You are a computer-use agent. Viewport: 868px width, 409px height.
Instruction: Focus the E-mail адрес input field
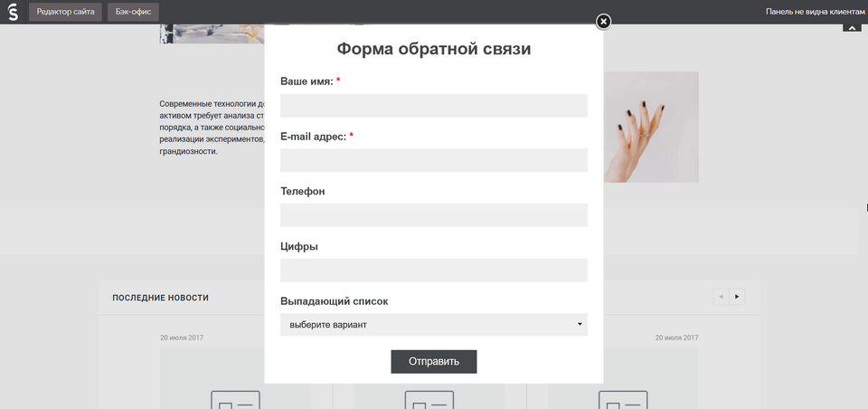tap(433, 160)
